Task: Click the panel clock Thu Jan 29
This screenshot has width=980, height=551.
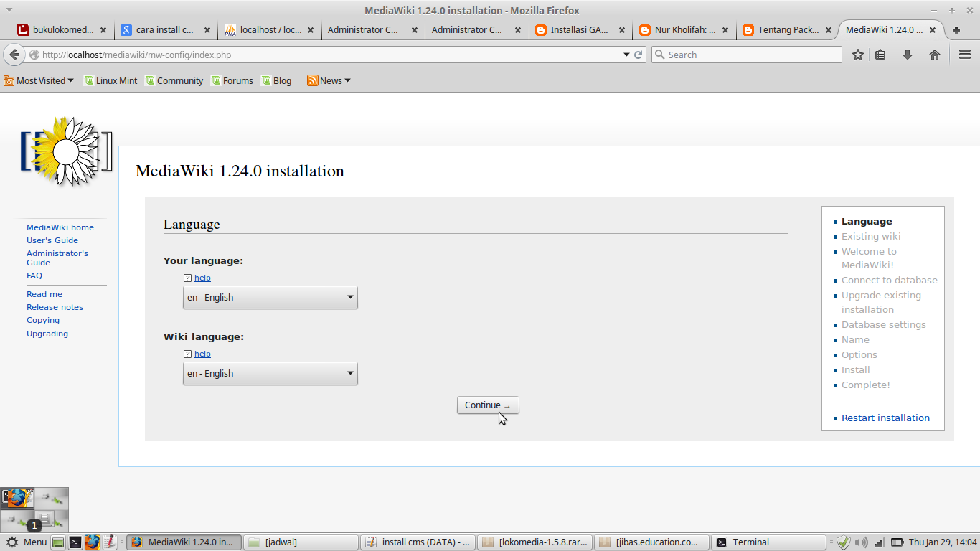Action: pos(943,542)
